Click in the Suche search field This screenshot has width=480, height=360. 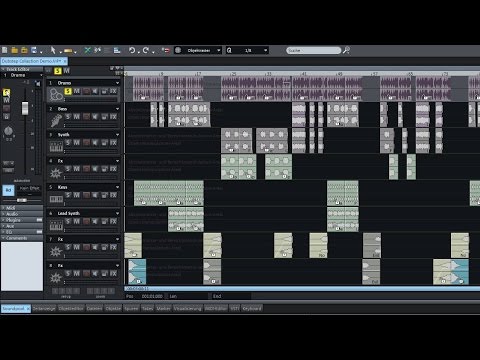313,50
